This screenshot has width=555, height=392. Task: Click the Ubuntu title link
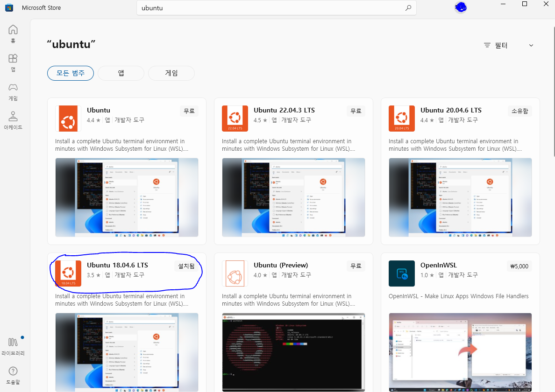click(x=99, y=110)
